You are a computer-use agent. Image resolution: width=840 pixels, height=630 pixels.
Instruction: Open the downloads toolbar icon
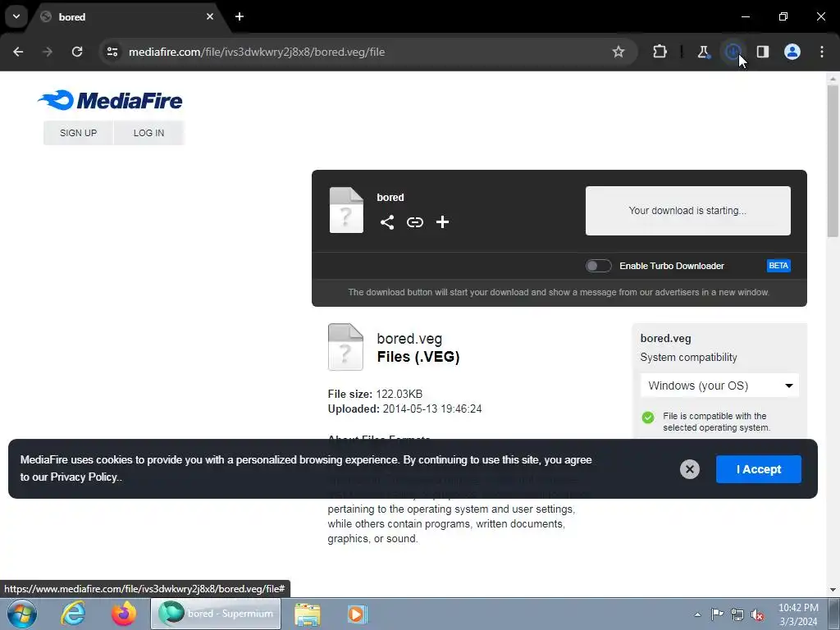[733, 52]
